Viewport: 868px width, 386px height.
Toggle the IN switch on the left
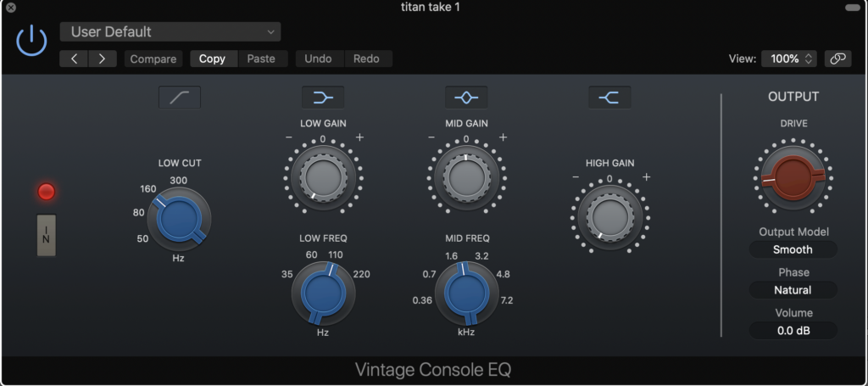click(47, 234)
